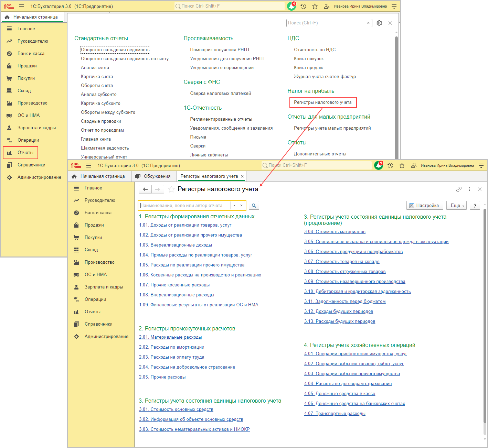
Task: Add Регистры налогового учета to favorites star
Action: 171,189
